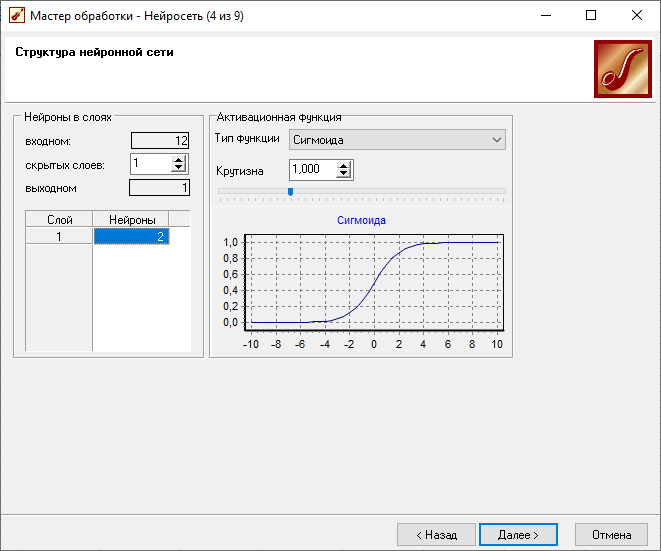
Task: Click the Крутизна slider thumb
Action: click(290, 192)
